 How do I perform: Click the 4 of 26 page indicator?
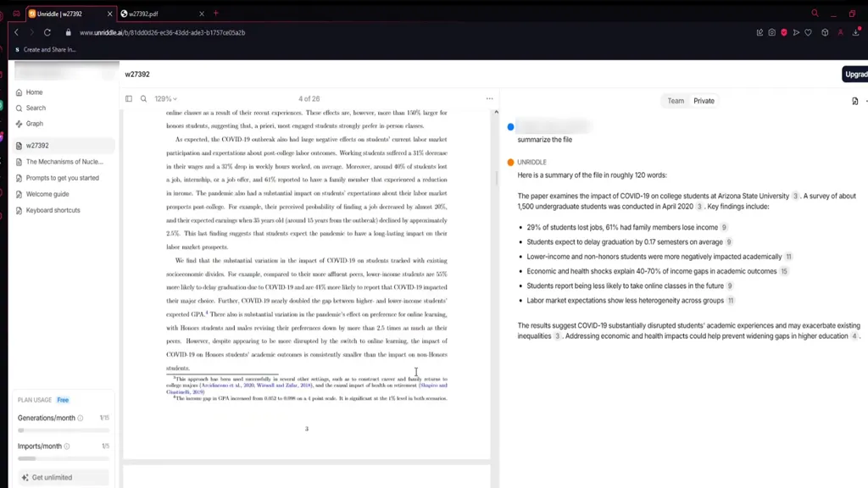click(309, 98)
